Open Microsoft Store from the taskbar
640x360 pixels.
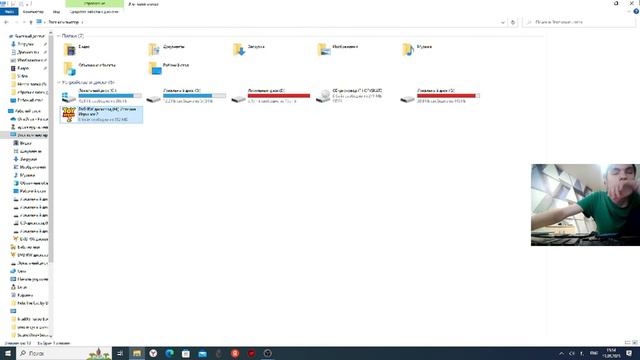point(186,353)
